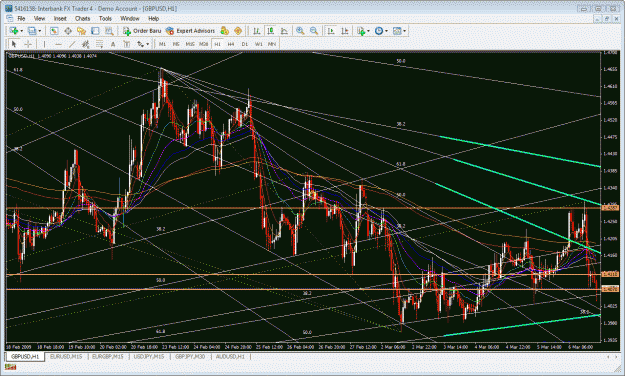
Task: Open the Templates dropdown arrow
Action: (405, 31)
